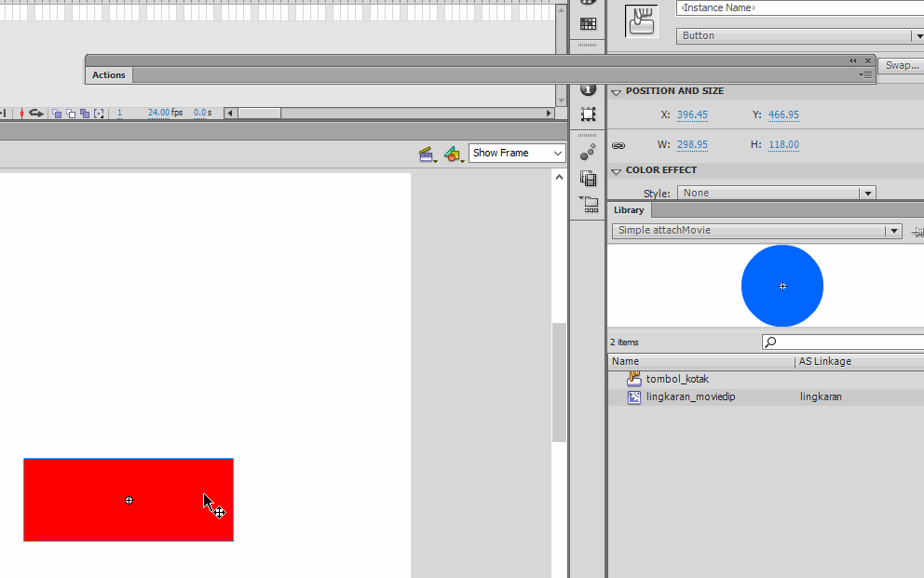This screenshot has height=578, width=924.
Task: Click the Instance Name input field
Action: [798, 7]
